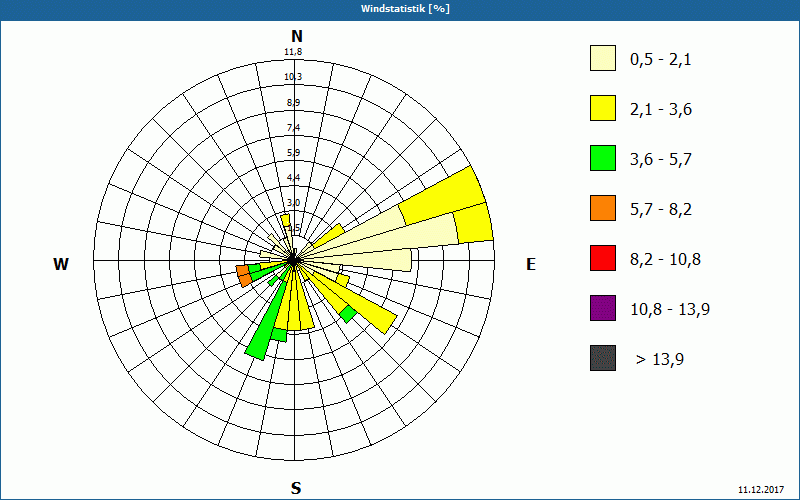The width and height of the screenshot is (800, 500).
Task: Click the W compass label
Action: tap(61, 264)
